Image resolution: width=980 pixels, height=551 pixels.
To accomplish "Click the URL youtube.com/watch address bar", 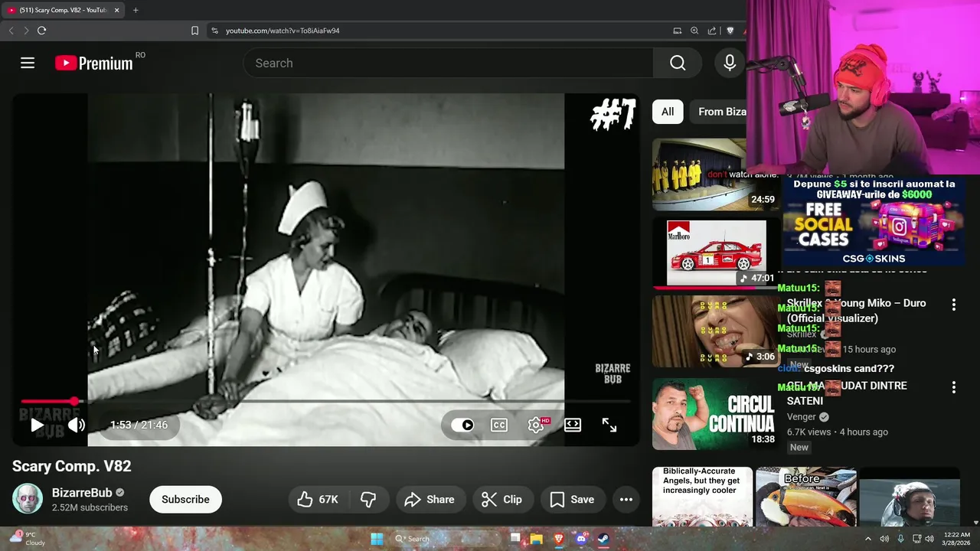I will 283,31.
